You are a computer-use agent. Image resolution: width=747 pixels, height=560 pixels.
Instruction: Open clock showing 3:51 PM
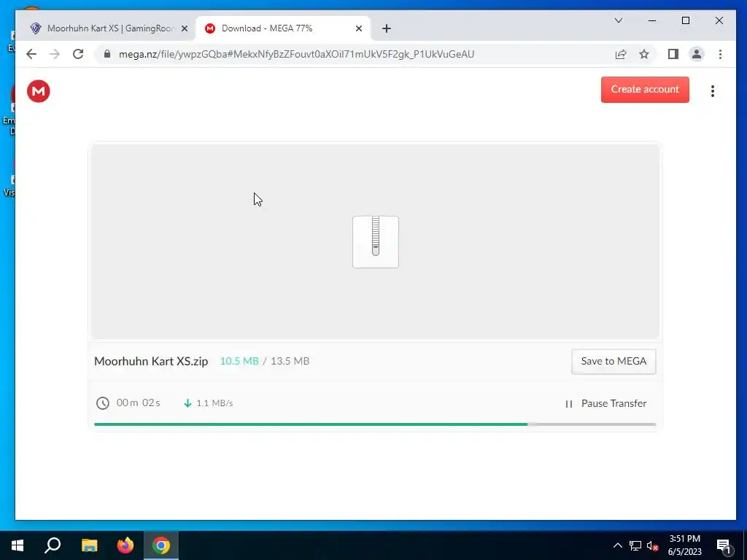point(684,545)
